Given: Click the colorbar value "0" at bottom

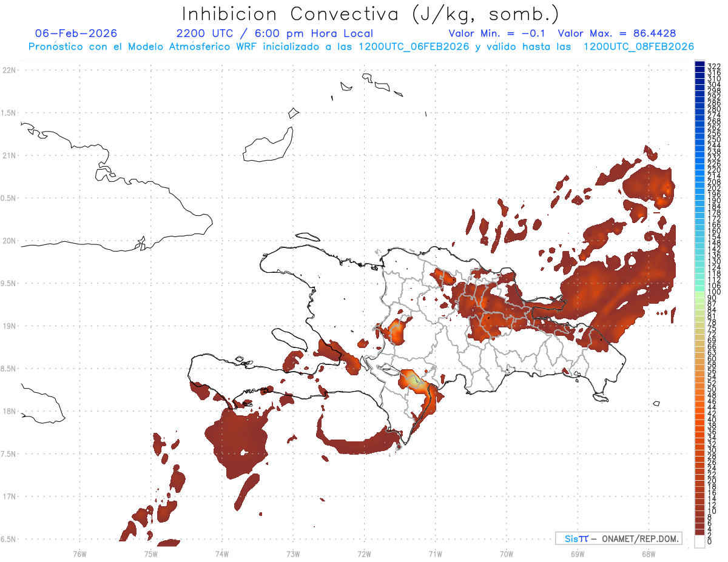Looking at the screenshot, I should pyautogui.click(x=709, y=541).
